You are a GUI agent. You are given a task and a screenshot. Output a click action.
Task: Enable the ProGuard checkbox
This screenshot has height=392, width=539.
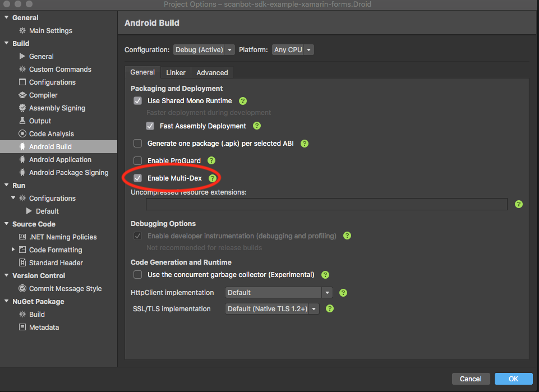[x=137, y=160]
